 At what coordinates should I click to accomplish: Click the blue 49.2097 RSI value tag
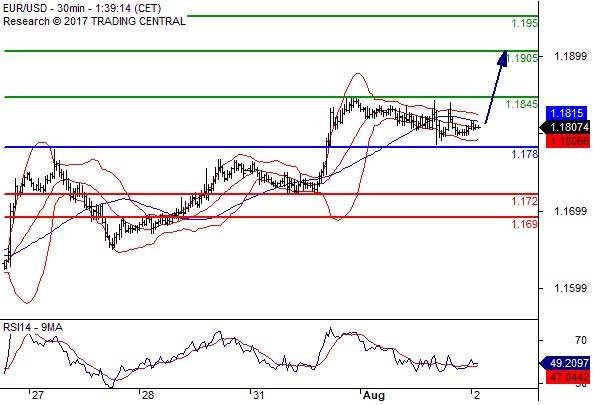pyautogui.click(x=565, y=363)
